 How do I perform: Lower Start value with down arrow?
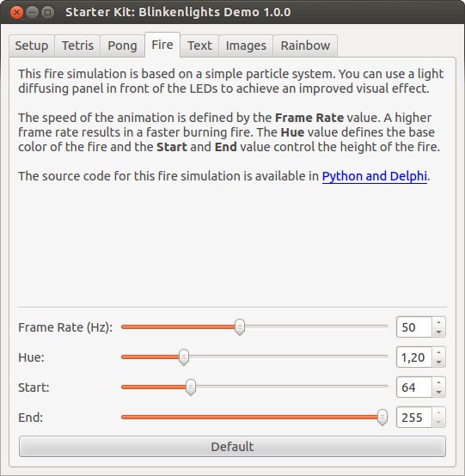438,392
